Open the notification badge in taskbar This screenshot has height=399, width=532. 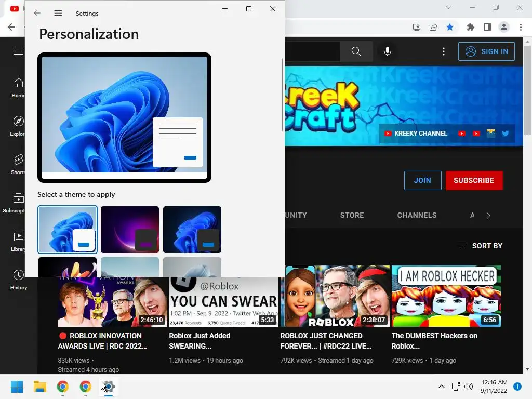[517, 387]
